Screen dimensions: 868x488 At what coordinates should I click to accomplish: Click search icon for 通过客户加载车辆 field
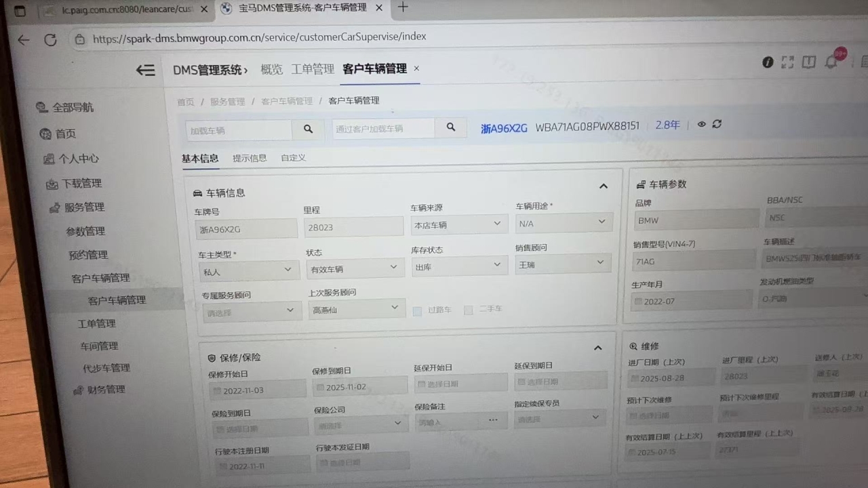pyautogui.click(x=450, y=127)
